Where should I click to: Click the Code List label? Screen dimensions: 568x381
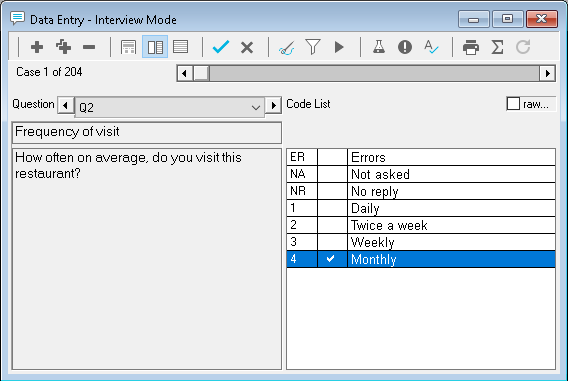(308, 104)
